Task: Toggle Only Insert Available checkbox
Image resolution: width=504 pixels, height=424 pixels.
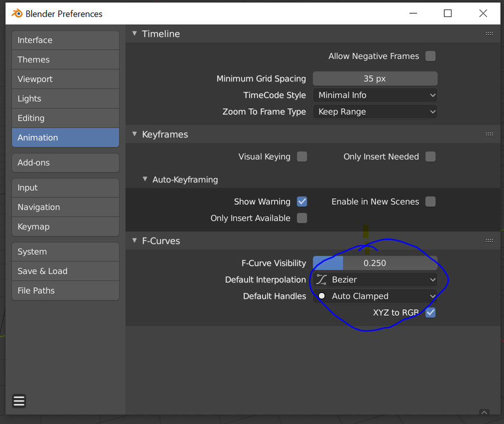Action: point(302,218)
